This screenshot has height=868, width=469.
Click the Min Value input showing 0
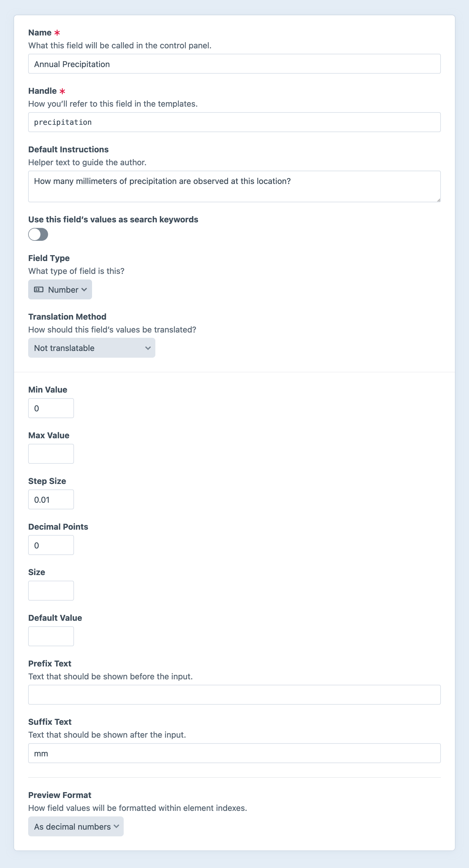point(51,408)
